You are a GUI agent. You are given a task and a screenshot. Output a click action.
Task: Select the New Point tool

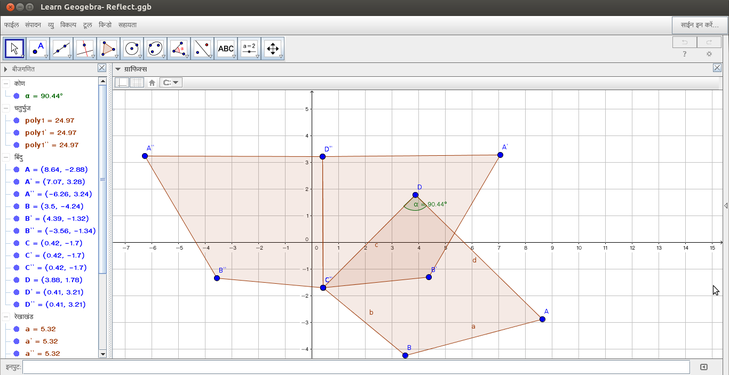click(38, 48)
